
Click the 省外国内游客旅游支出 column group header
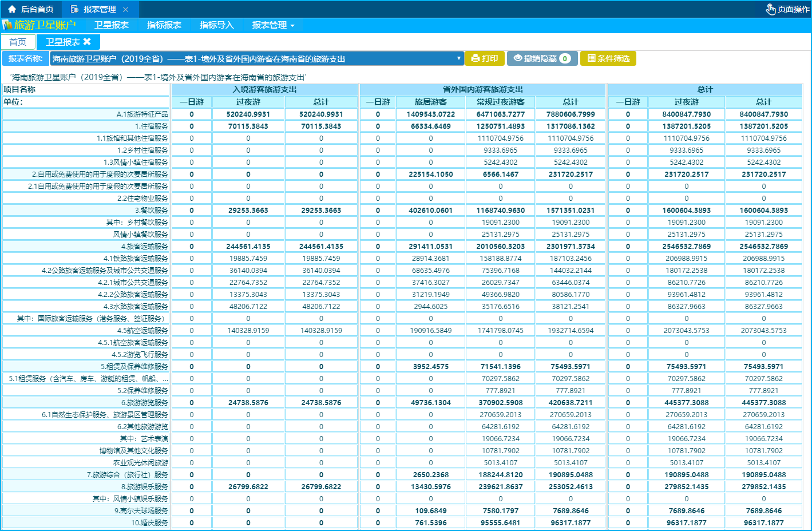[482, 89]
